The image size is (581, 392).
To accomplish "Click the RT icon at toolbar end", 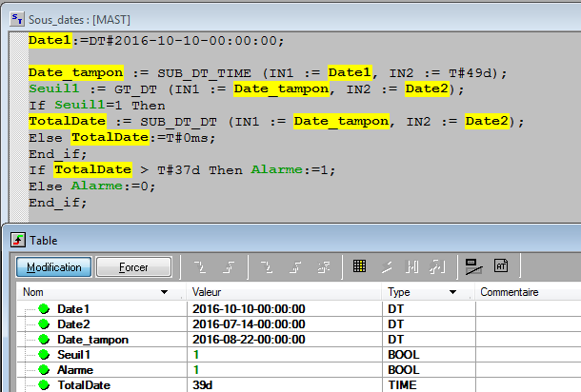I will tap(501, 267).
